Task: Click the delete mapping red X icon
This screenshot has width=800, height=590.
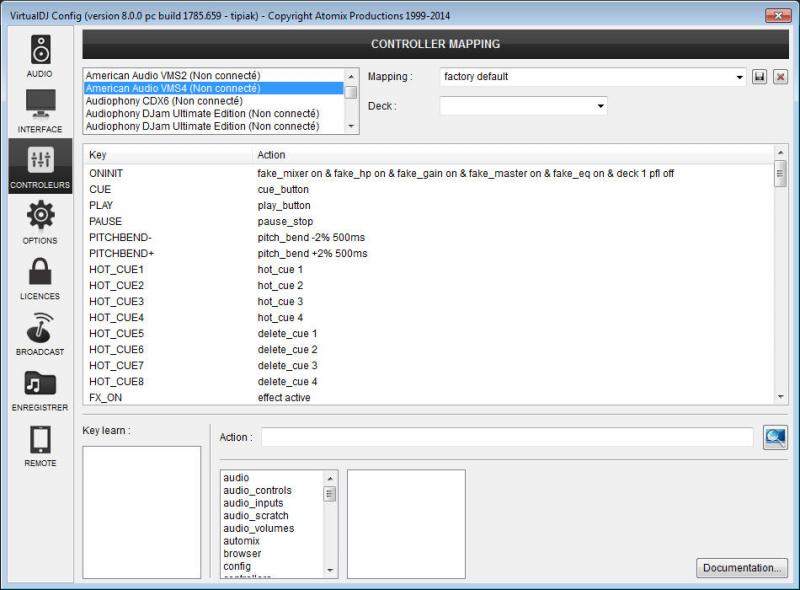Action: [780, 77]
